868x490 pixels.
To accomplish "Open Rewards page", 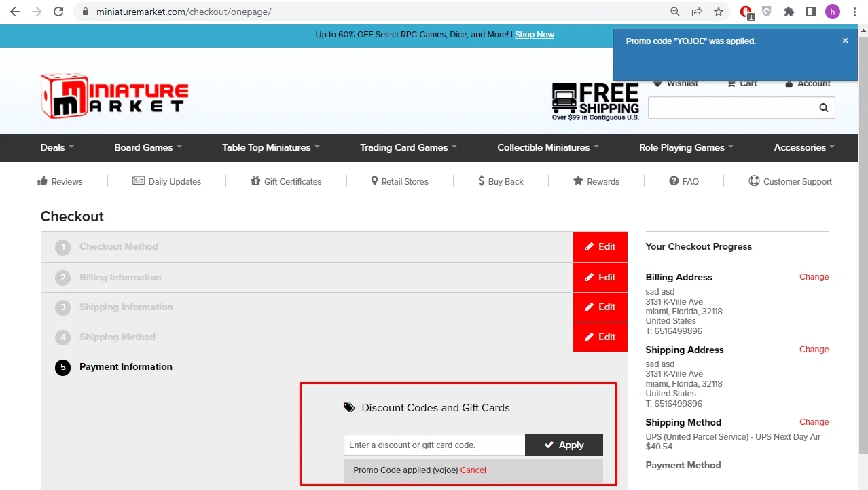I will 596,181.
